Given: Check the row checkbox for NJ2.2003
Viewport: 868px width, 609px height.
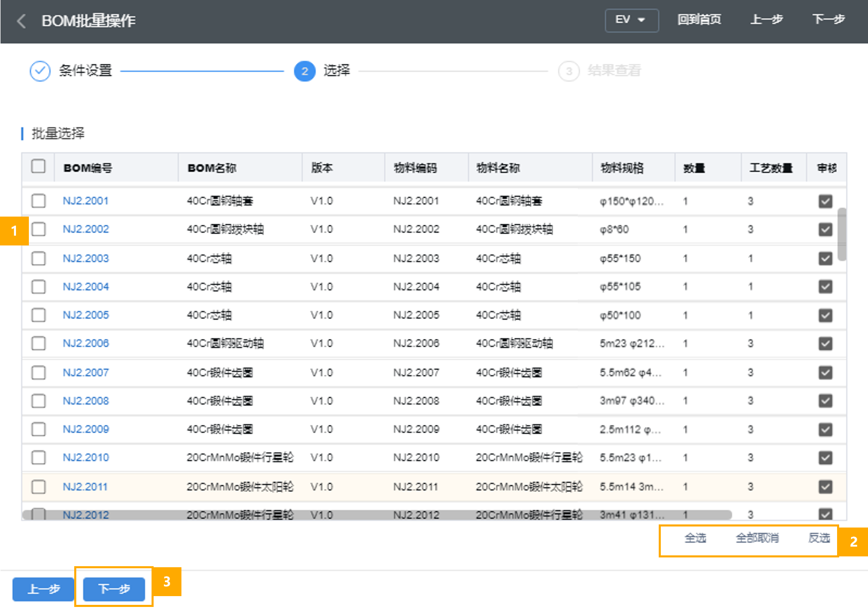Looking at the screenshot, I should click(x=38, y=258).
